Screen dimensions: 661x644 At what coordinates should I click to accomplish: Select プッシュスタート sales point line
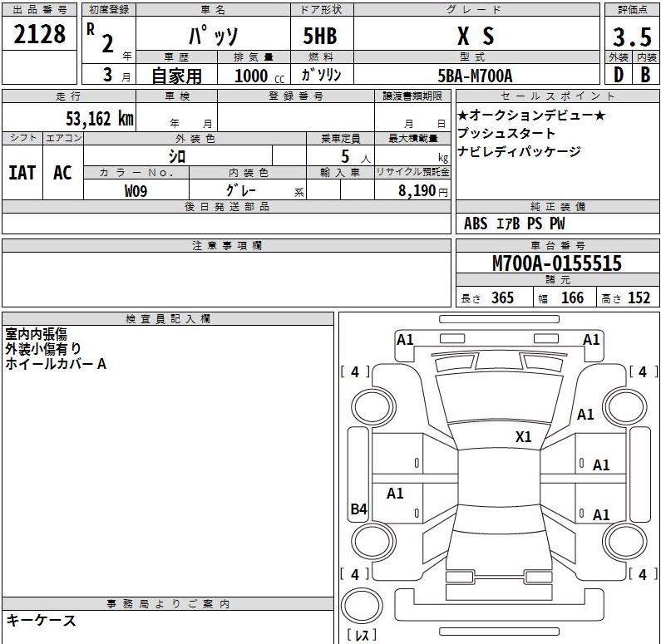[x=506, y=133]
